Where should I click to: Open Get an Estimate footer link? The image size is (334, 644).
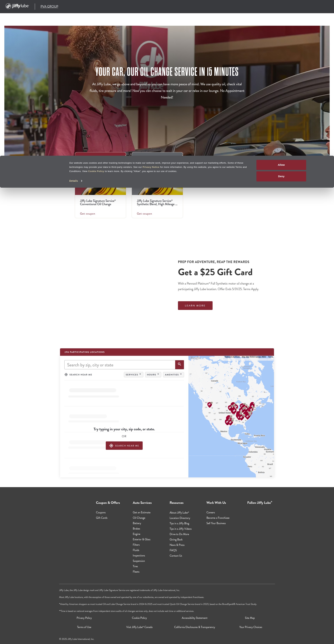point(141,512)
